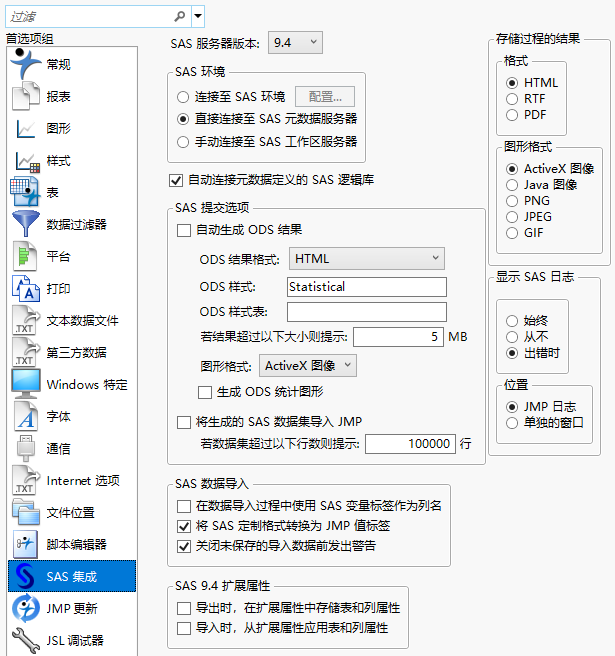Select the 数据过滤器 funnel icon
This screenshot has width=615, height=656.
[26, 224]
